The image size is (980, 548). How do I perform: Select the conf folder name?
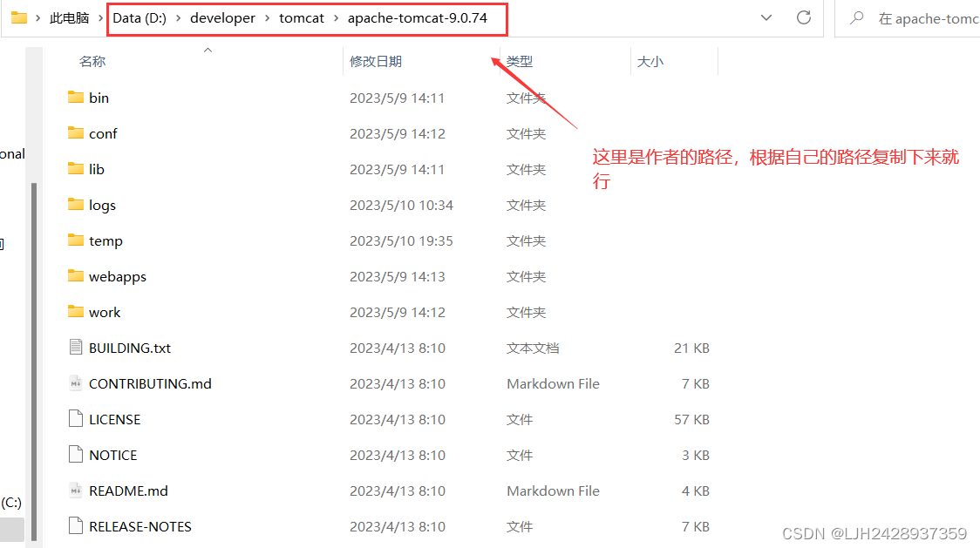[x=103, y=133]
